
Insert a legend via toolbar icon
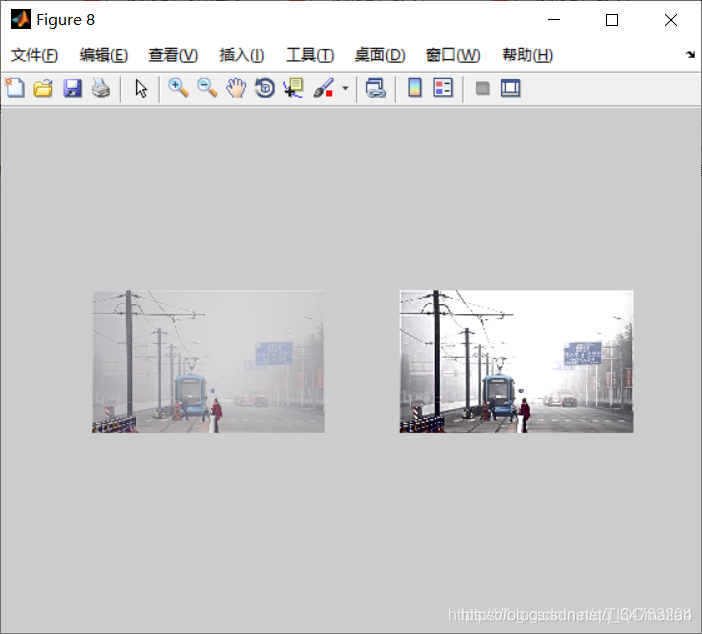443,88
